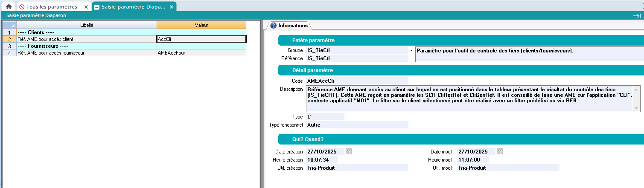Open the Informations tab
The height and width of the screenshot is (188, 644).
(x=289, y=26)
